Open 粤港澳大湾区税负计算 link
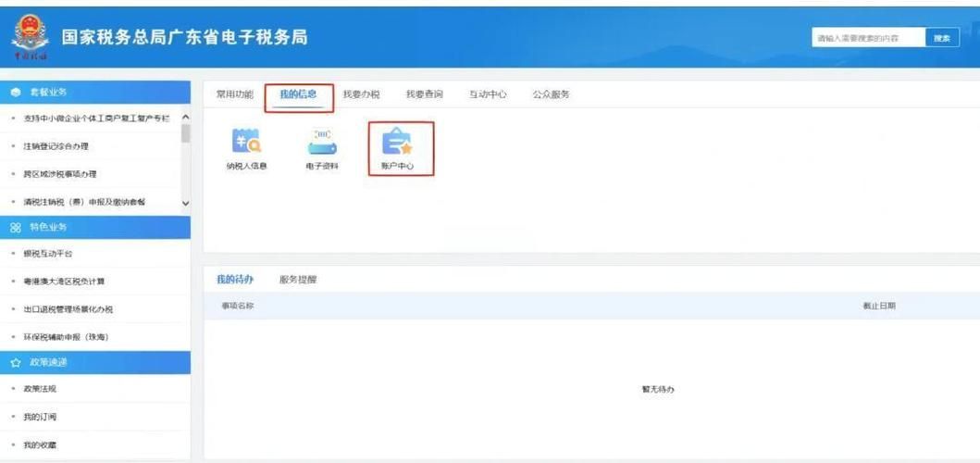 (64, 282)
